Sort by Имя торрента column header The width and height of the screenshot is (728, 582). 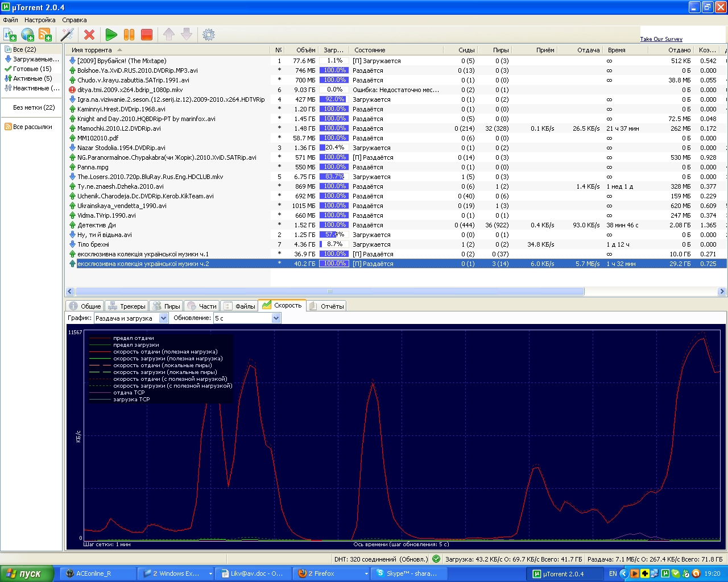coord(168,50)
